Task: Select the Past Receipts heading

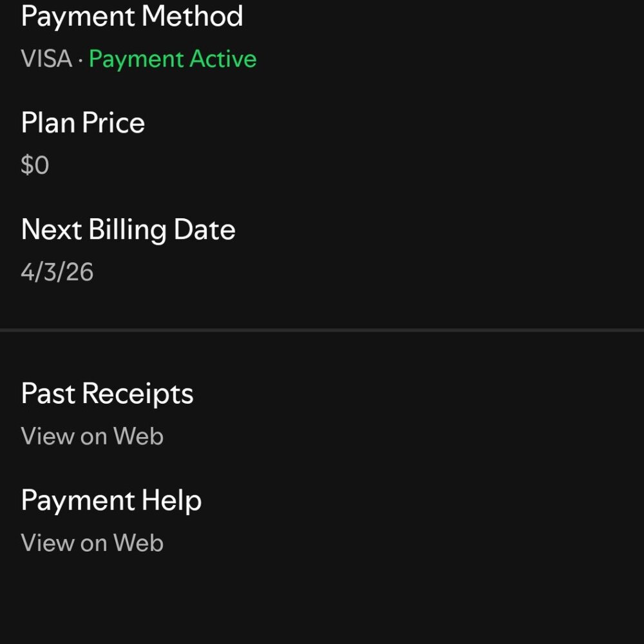Action: 108,393
